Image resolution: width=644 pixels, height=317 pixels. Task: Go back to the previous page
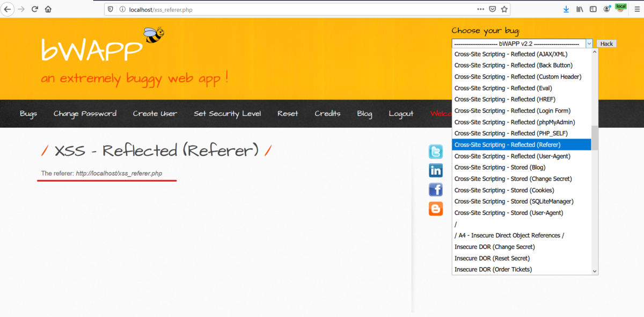[8, 9]
